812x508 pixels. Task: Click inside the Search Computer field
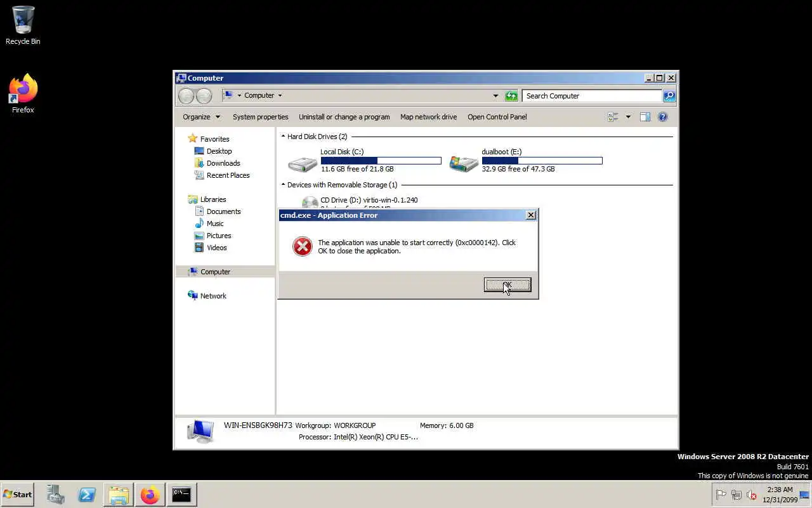point(592,96)
